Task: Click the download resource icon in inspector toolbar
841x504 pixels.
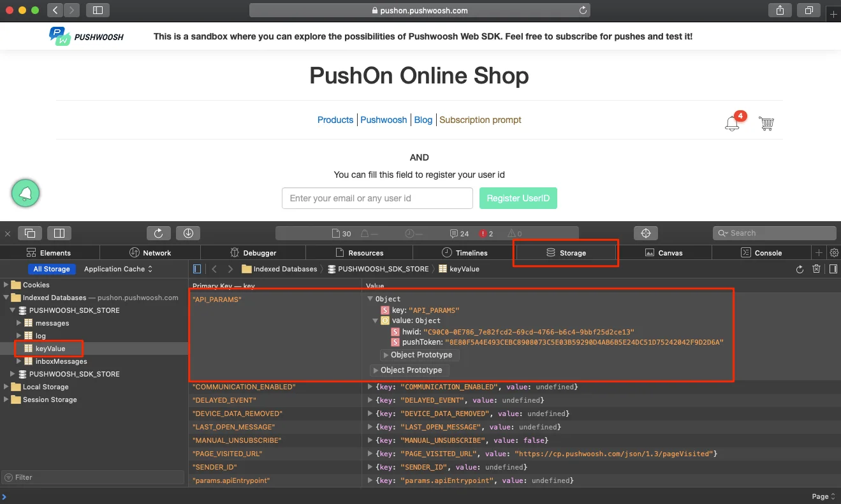Action: 187,233
